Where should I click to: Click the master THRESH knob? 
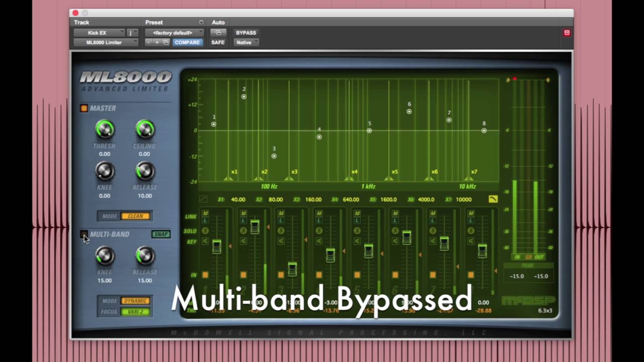tap(105, 129)
